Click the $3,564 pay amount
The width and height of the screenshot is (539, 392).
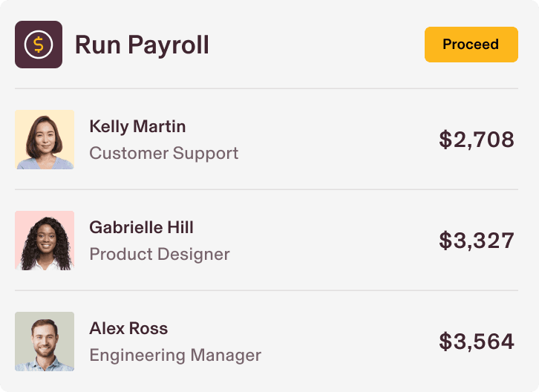pos(476,342)
